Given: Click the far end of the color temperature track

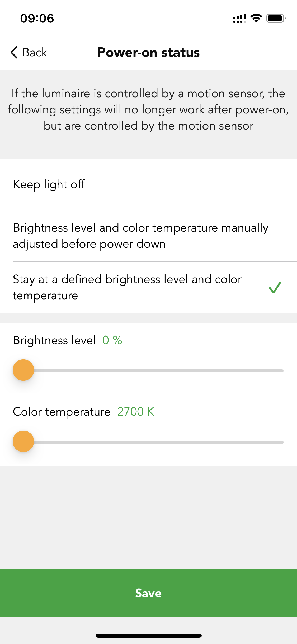Looking at the screenshot, I should coord(281,442).
